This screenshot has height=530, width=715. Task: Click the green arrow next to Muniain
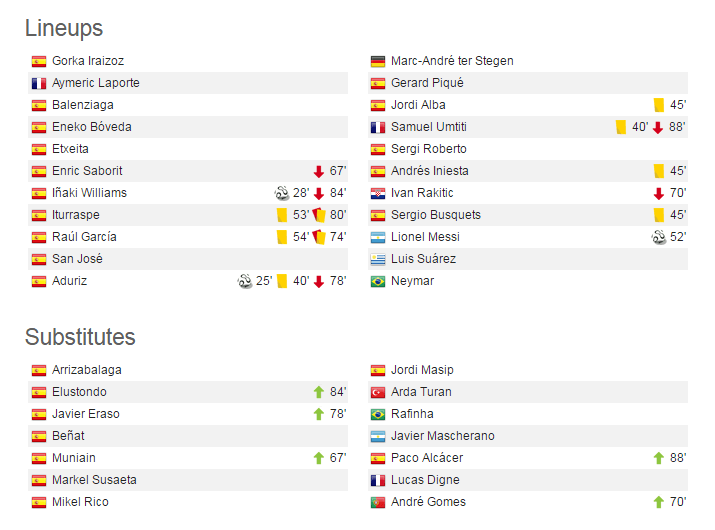coord(319,458)
